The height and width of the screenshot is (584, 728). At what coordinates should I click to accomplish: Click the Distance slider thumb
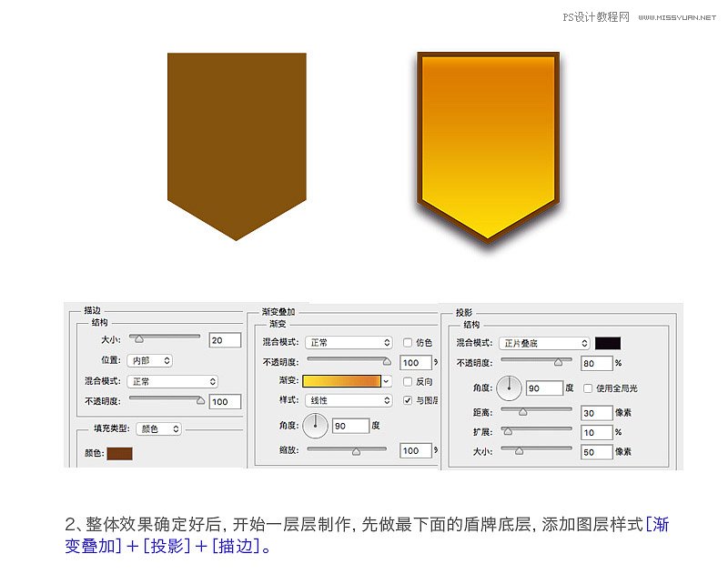coord(523,411)
